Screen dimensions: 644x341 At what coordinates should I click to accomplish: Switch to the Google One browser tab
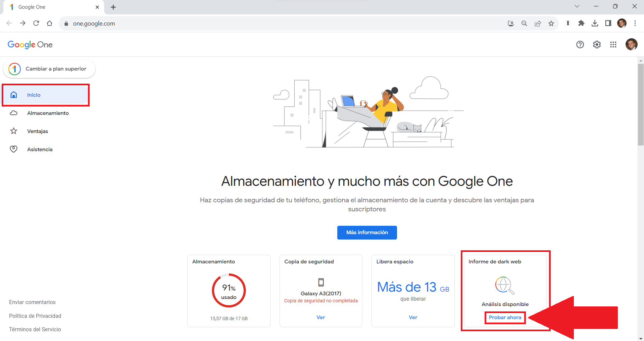(54, 7)
